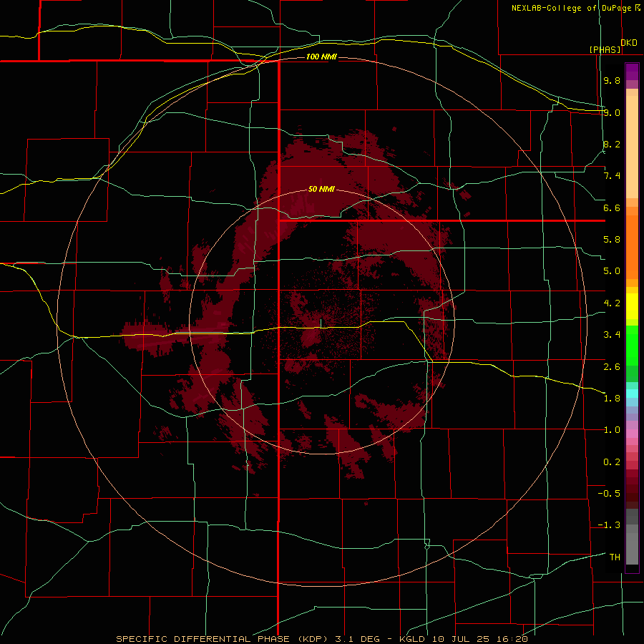
Task: Select the 8.2 value on the color scale
Action: [612, 144]
